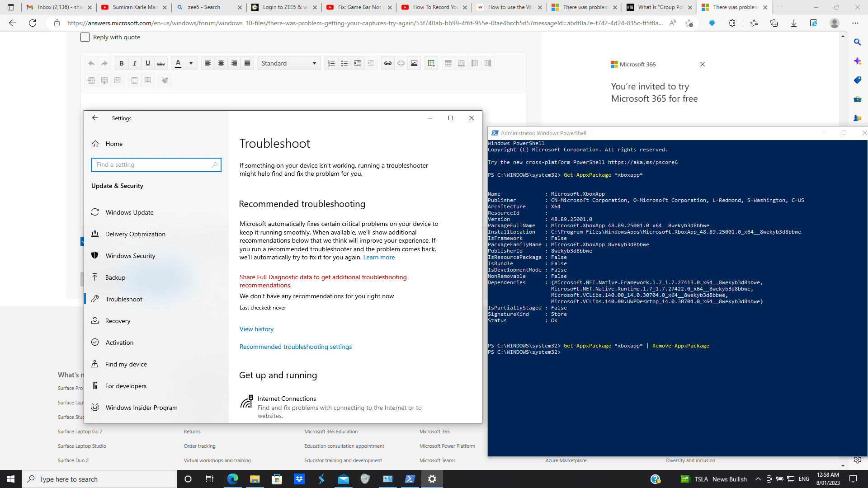Toggle bold formatting in reply editor
Image resolution: width=868 pixels, height=488 pixels.
coord(121,63)
